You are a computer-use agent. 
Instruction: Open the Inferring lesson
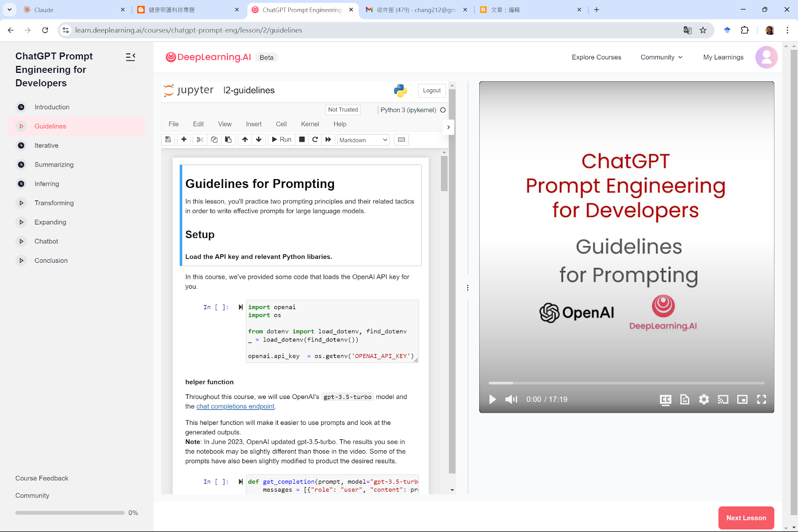coord(77,184)
